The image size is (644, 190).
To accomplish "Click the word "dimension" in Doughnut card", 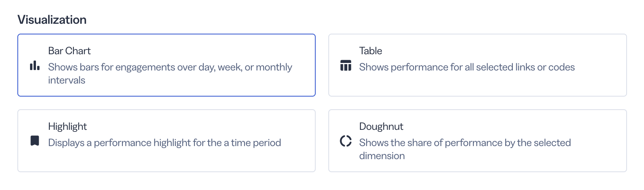I will [382, 156].
